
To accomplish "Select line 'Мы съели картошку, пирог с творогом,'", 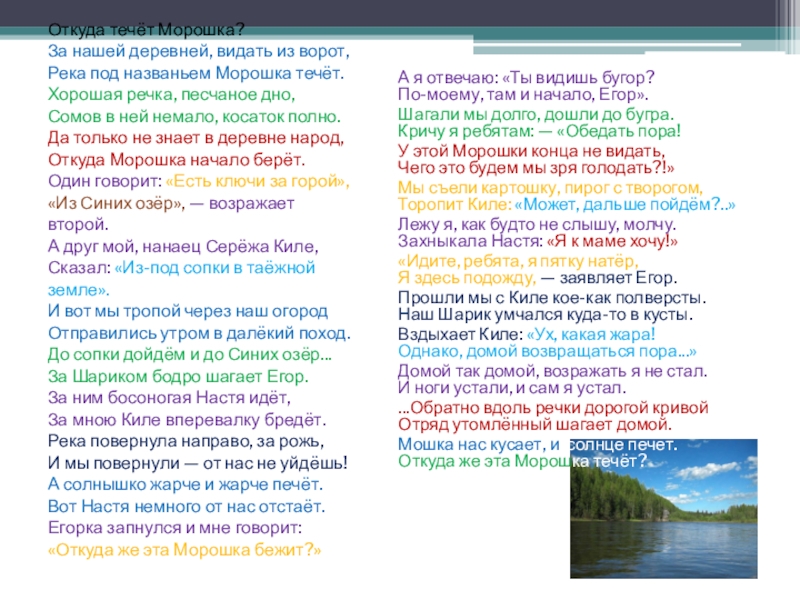I will (x=551, y=188).
